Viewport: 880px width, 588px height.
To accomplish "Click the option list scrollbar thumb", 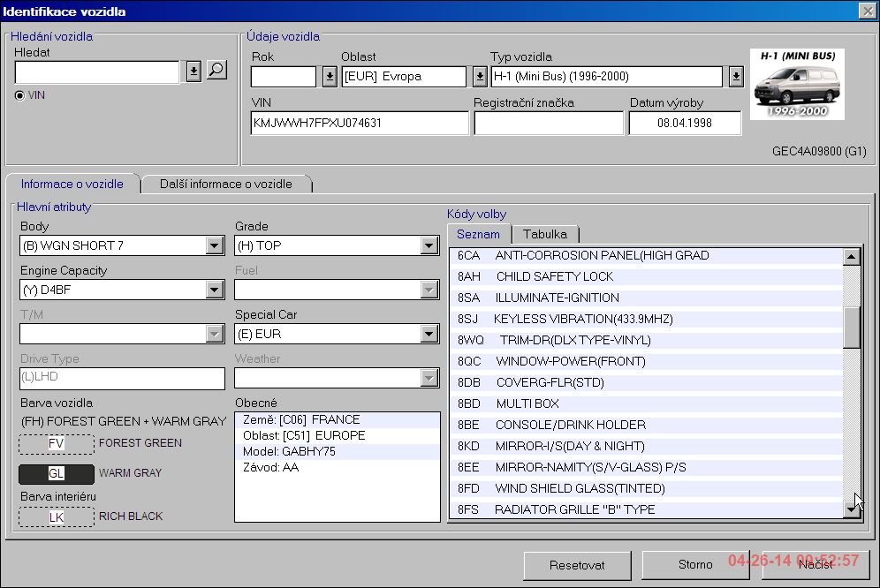I will pyautogui.click(x=852, y=328).
